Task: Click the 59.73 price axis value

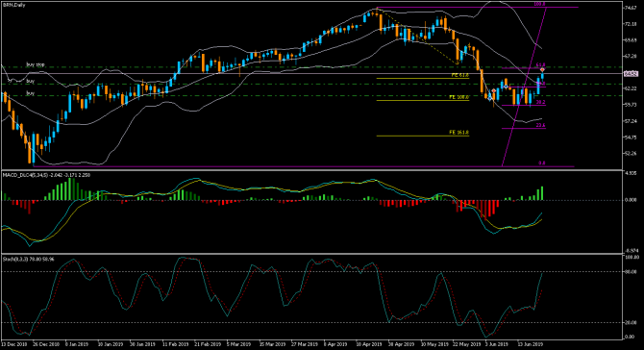Action: pyautogui.click(x=631, y=105)
